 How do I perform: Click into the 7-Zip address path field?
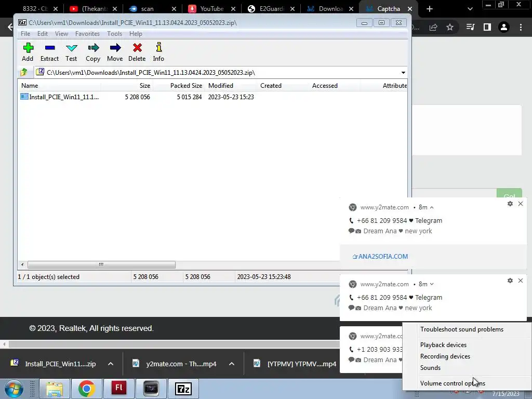217,73
